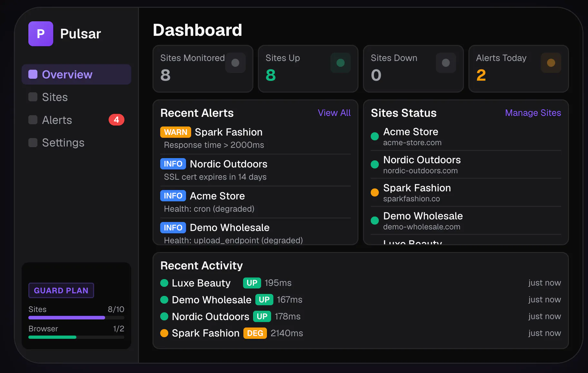Click View All in Recent Alerts
Screen dimensions: 588x373
[x=334, y=113]
